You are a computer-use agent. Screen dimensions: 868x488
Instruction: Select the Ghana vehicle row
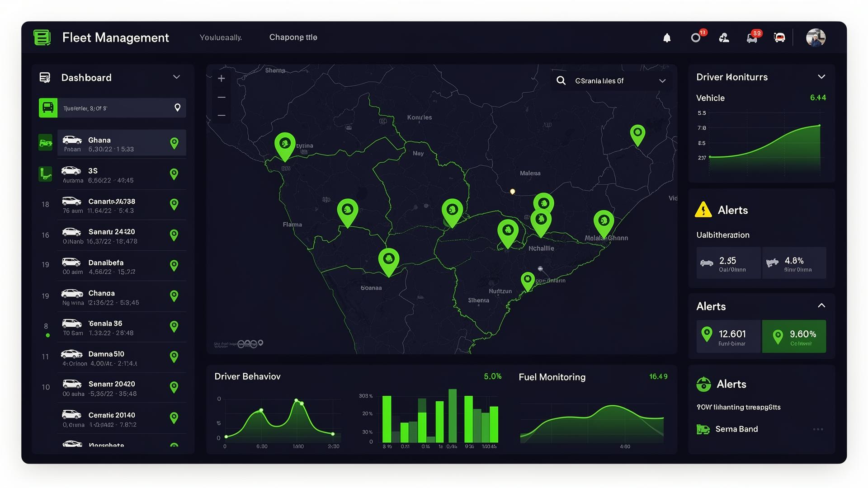[122, 143]
